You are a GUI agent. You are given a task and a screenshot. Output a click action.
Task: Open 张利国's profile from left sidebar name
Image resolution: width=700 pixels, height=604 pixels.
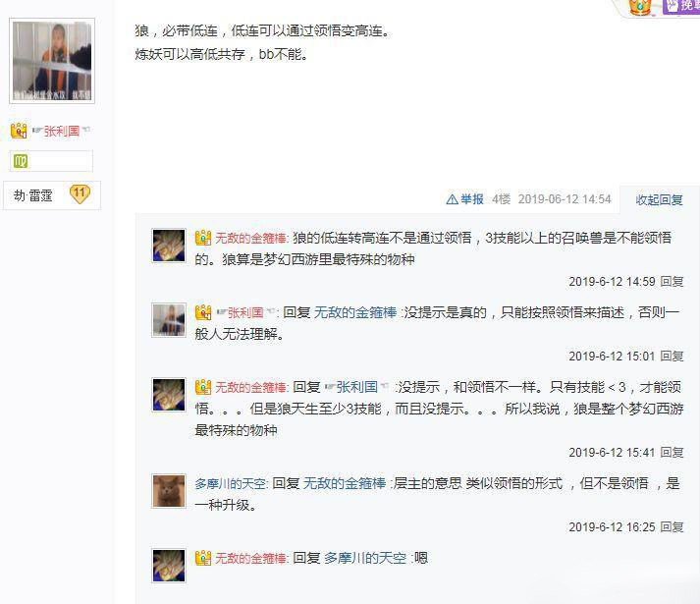pos(62,131)
